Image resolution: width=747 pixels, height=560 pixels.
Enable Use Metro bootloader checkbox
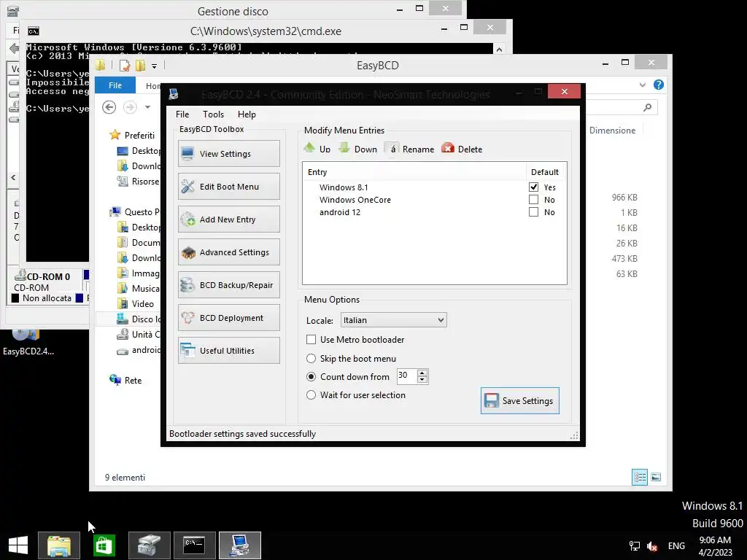coord(311,340)
